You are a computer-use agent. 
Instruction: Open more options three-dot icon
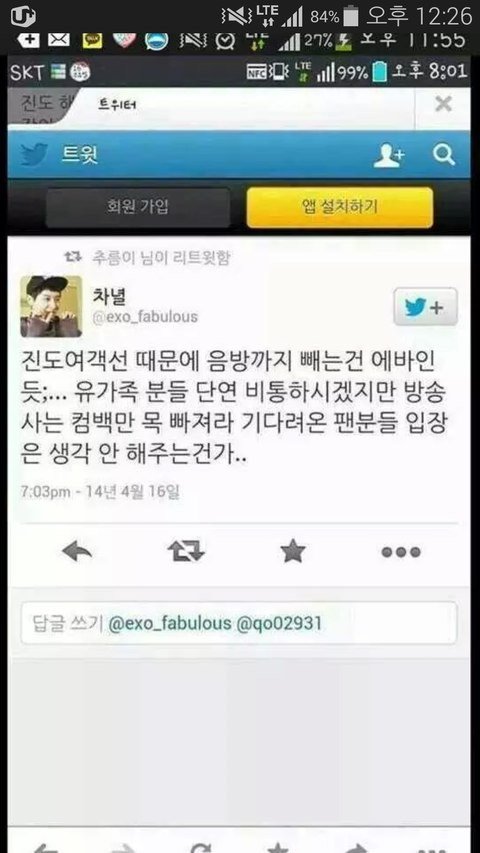pyautogui.click(x=401, y=552)
